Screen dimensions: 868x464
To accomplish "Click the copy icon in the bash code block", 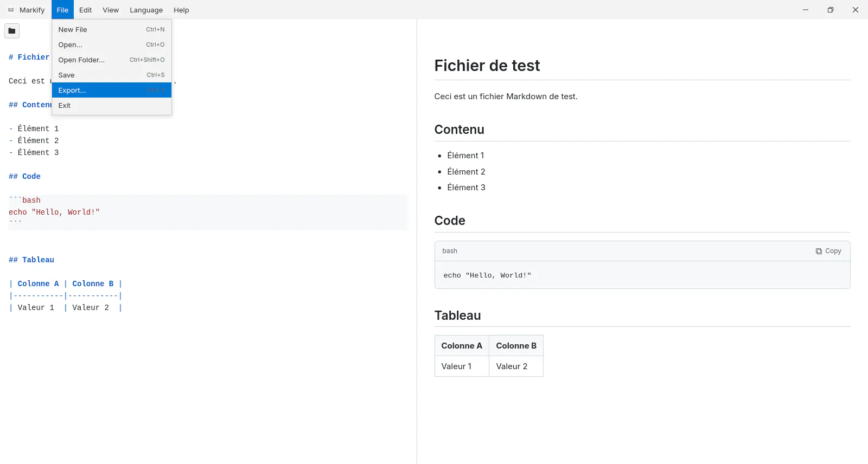I will (x=819, y=251).
